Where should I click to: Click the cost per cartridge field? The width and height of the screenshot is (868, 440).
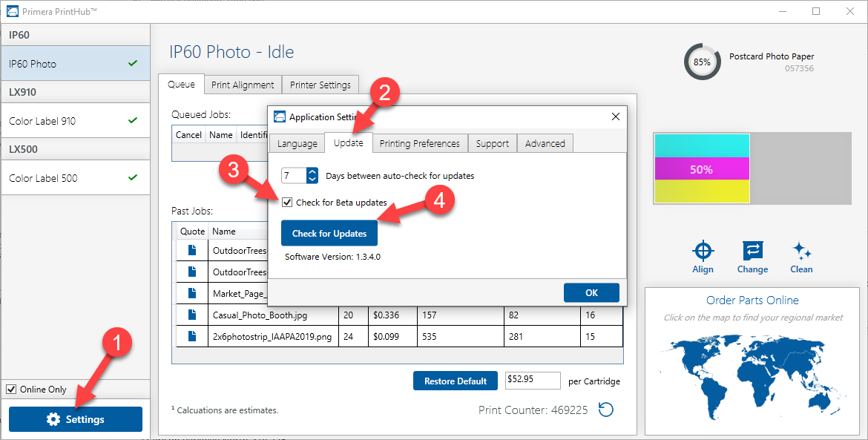533,380
